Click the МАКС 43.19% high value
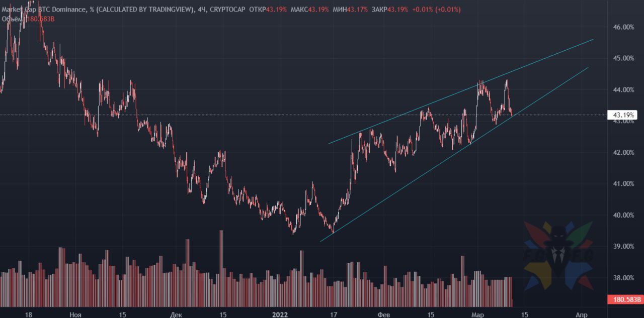Screen dimensions: 644x318 [309, 10]
